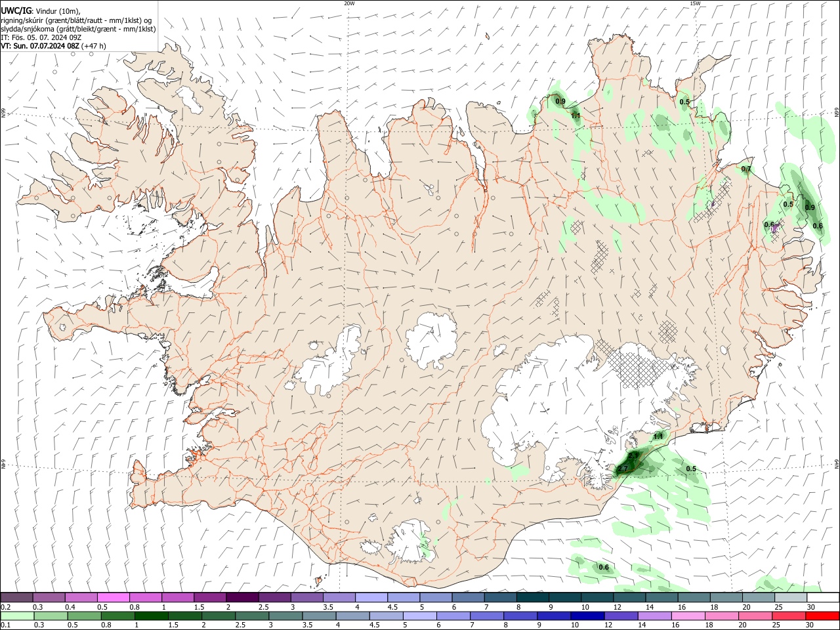Select the coral red 25 swatch in the rain legend

pos(788,616)
